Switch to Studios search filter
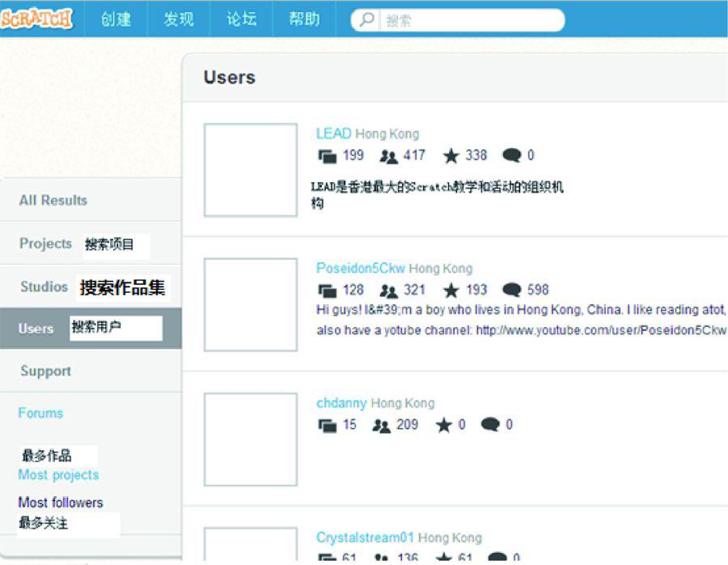 pos(44,287)
